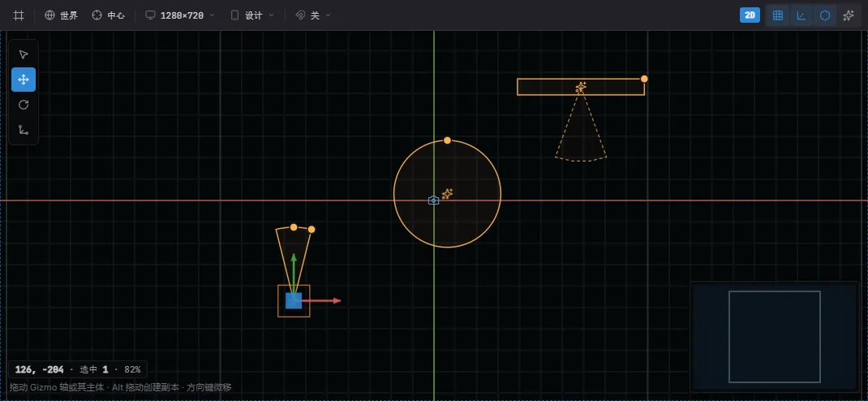Click the blue square gizmo center
The height and width of the screenshot is (401, 868).
point(294,300)
